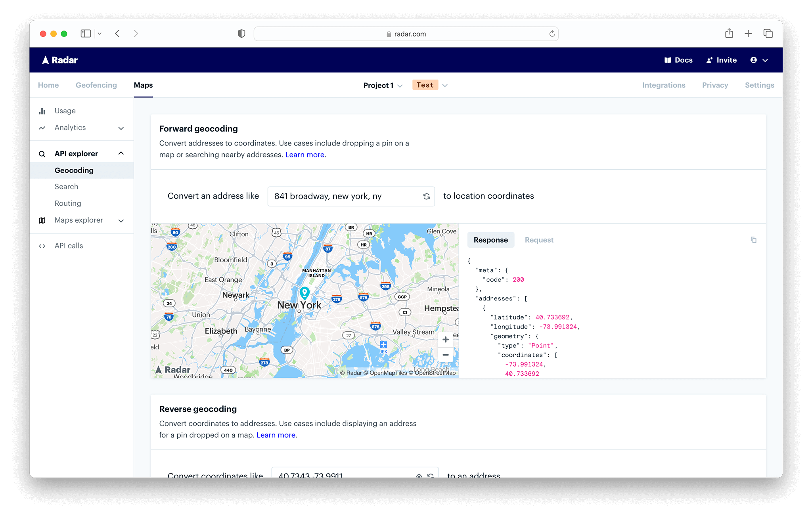Viewport: 812px width, 516px height.
Task: Click the locate-me target icon
Action: click(x=419, y=476)
